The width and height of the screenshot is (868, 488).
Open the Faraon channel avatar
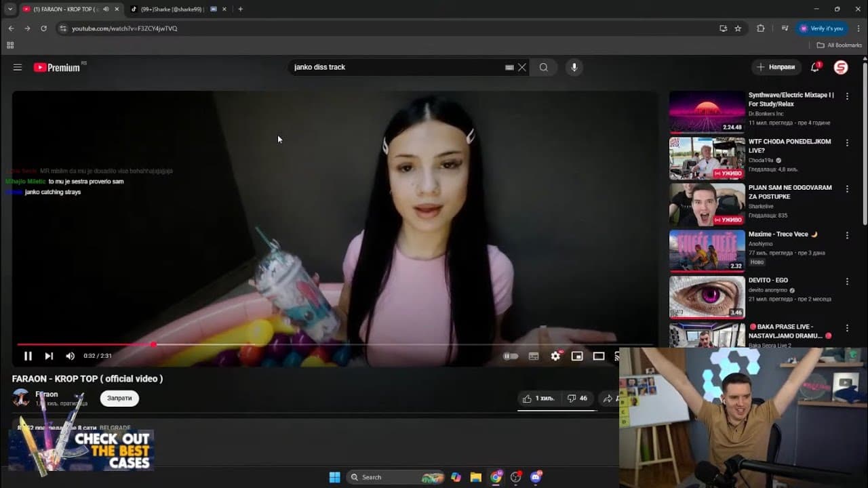[21, 398]
